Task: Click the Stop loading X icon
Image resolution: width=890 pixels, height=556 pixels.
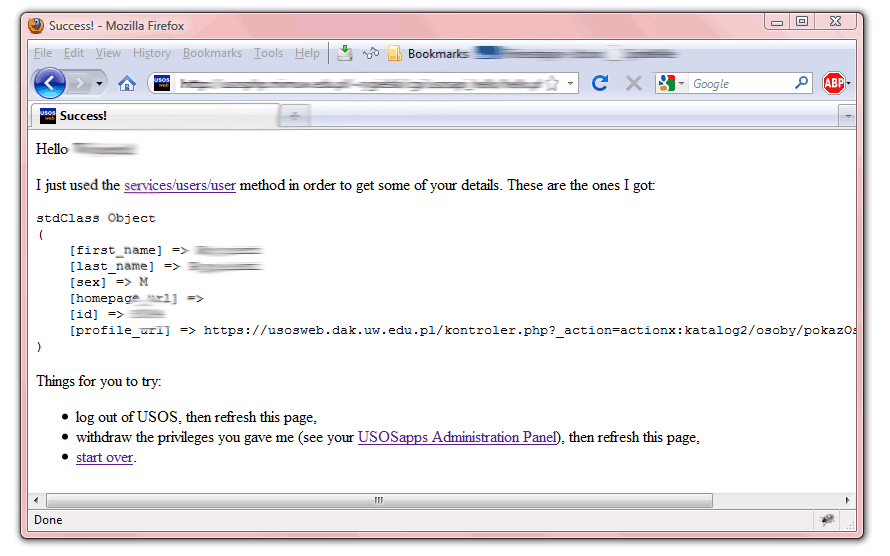Action: click(x=633, y=84)
